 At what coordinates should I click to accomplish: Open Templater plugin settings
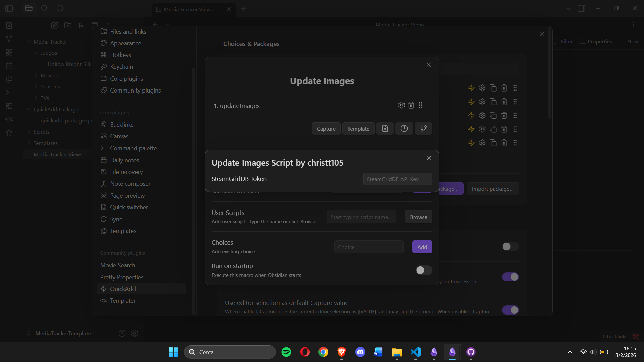pos(123,301)
